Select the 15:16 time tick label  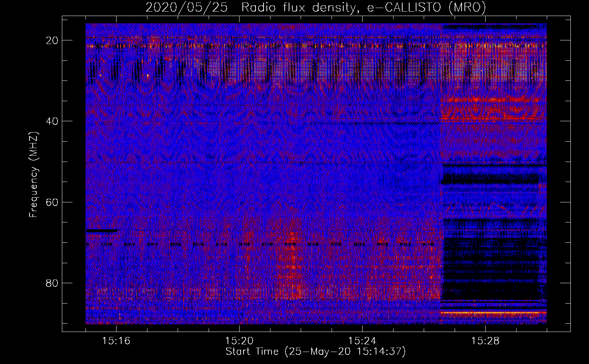[116, 341]
